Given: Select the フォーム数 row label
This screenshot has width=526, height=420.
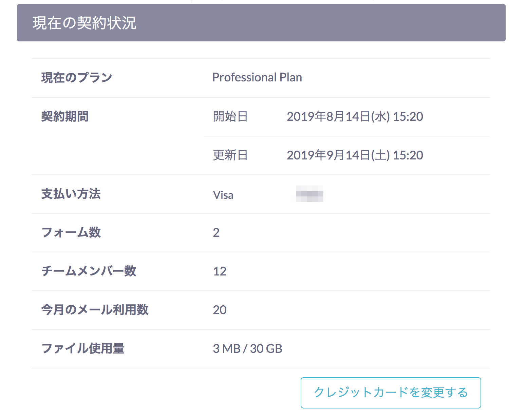Looking at the screenshot, I should pos(71,232).
